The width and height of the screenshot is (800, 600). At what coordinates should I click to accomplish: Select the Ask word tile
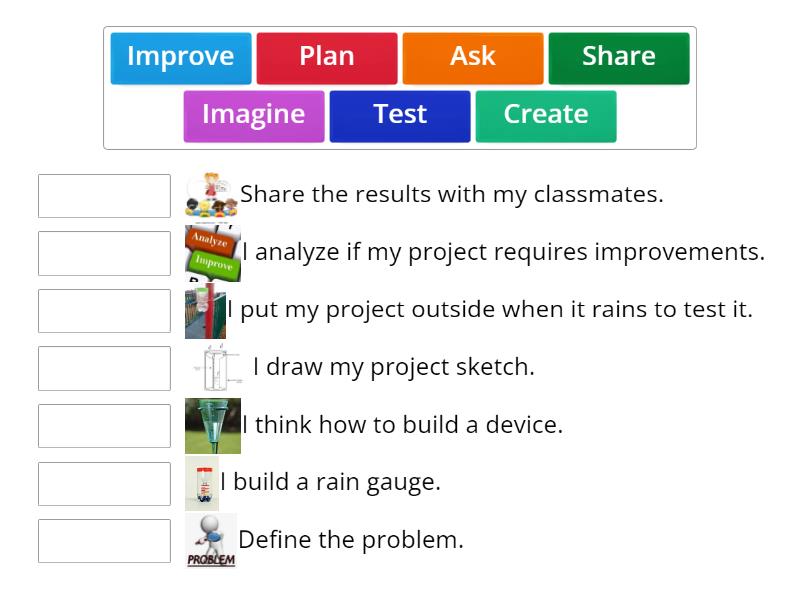472,57
